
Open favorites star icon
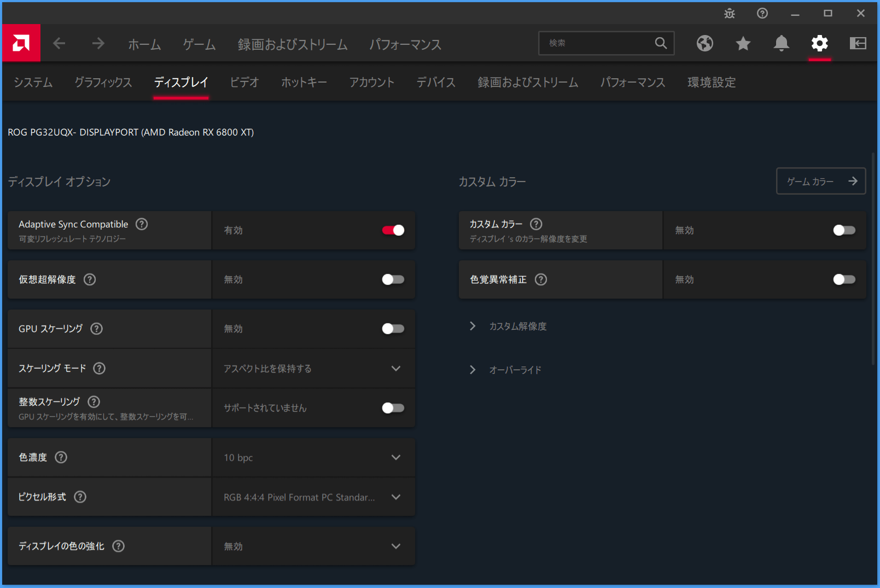coord(743,43)
